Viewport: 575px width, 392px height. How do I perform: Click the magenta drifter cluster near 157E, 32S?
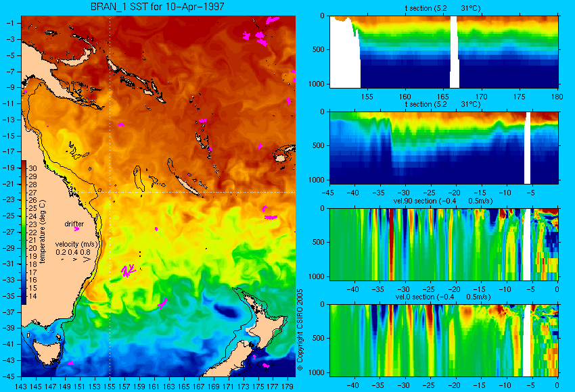(128, 270)
